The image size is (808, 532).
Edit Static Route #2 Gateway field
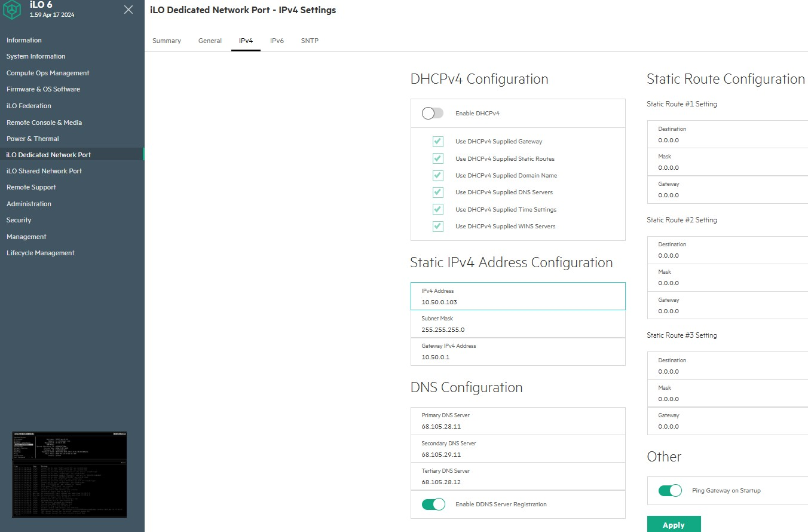coord(727,305)
